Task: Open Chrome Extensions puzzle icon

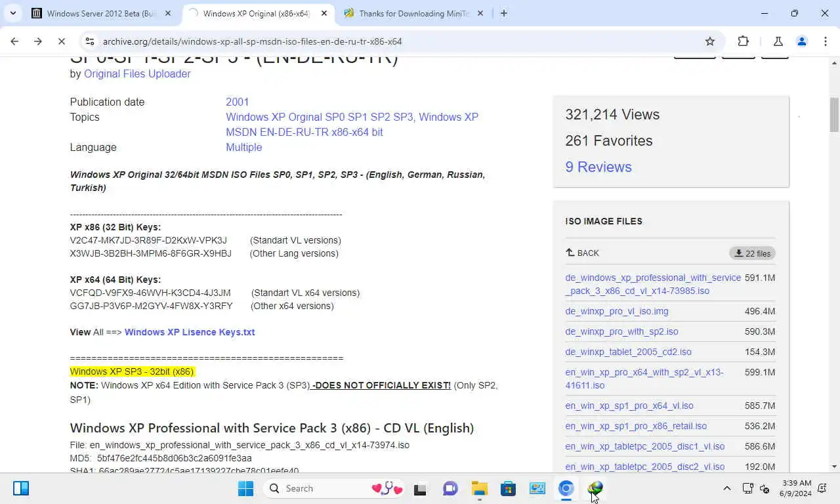Action: pos(743,41)
